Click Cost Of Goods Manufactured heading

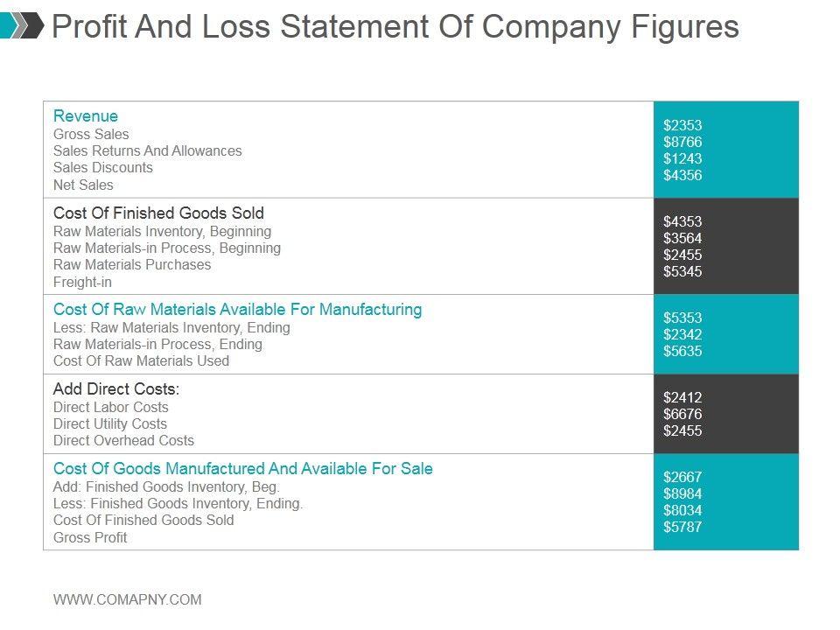point(242,468)
